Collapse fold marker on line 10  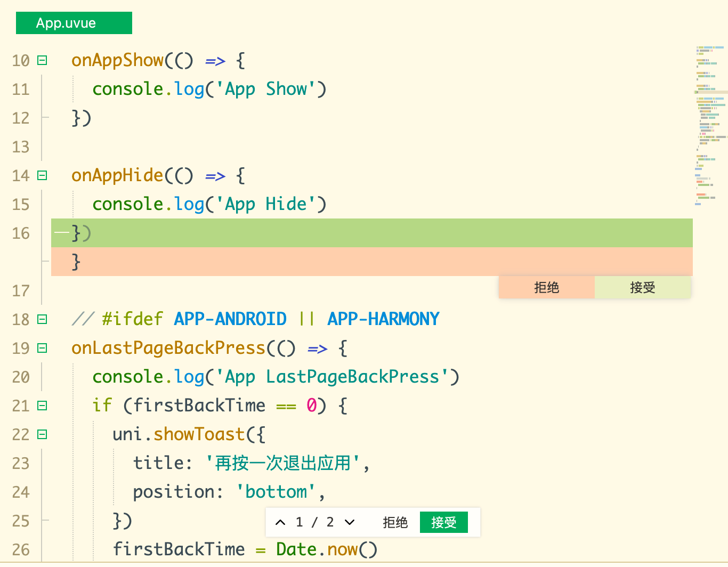(x=42, y=60)
